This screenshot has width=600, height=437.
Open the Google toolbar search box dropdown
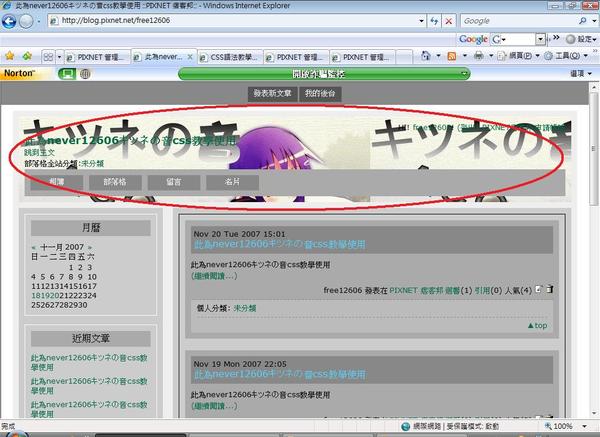click(540, 39)
